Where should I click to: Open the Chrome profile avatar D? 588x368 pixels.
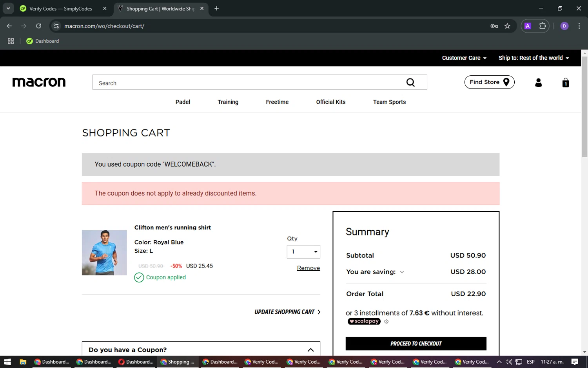[x=564, y=26]
